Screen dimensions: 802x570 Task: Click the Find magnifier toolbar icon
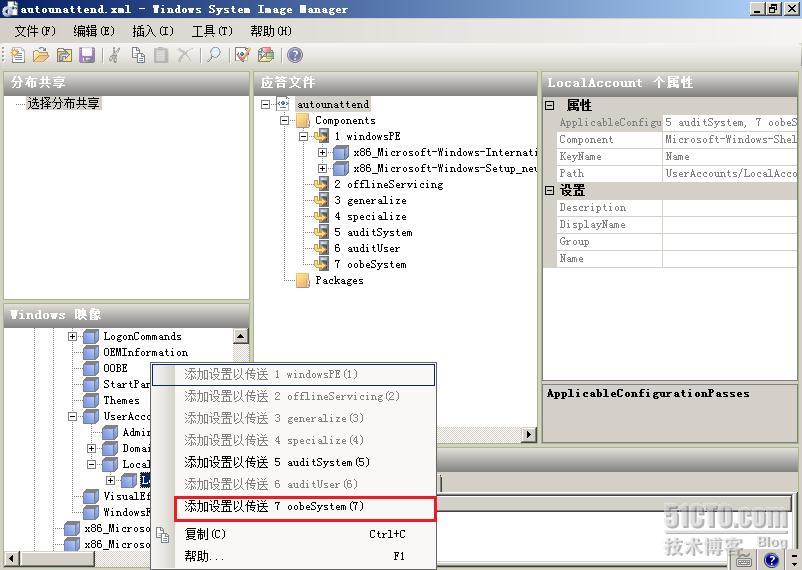tap(214, 55)
